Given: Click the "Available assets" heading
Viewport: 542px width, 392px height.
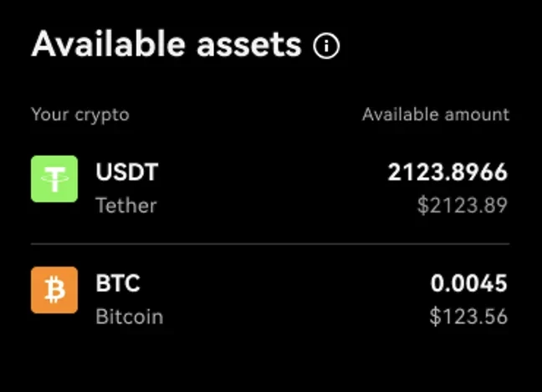Looking at the screenshot, I should [x=166, y=44].
